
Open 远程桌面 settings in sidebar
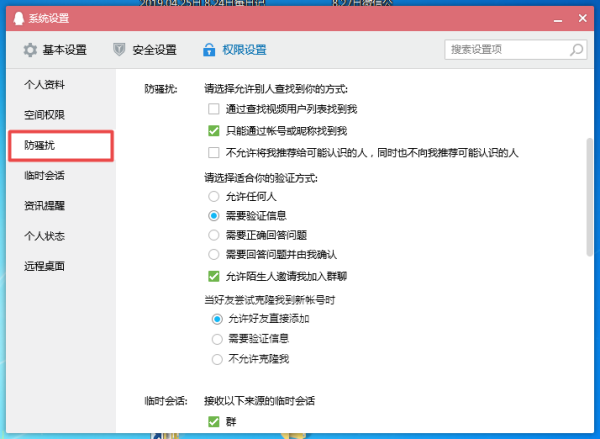(45, 266)
